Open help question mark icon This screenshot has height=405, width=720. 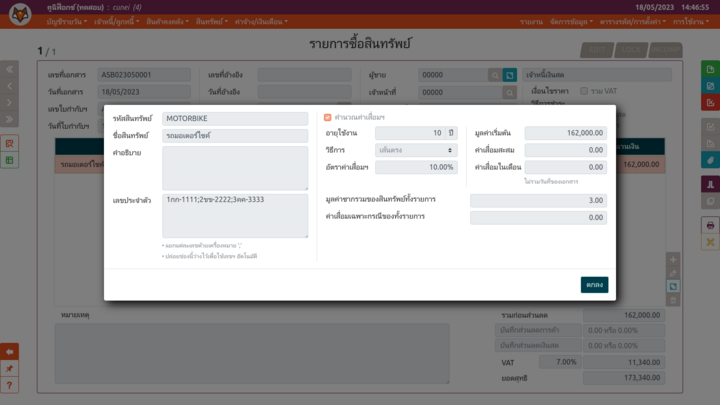[x=9, y=385]
